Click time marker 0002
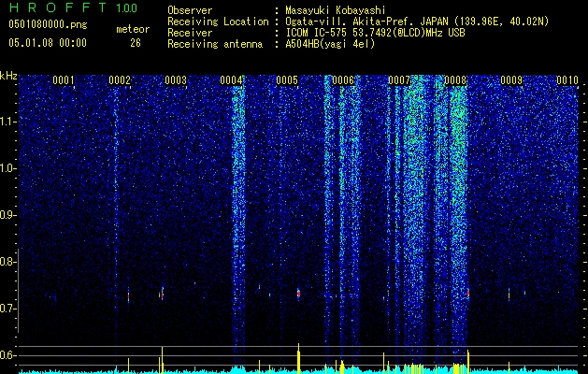Viewport: 588px width, 374px height. coord(120,80)
